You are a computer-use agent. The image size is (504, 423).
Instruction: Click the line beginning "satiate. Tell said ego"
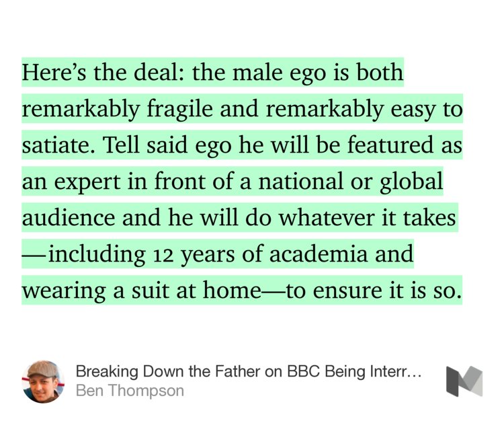click(x=242, y=145)
